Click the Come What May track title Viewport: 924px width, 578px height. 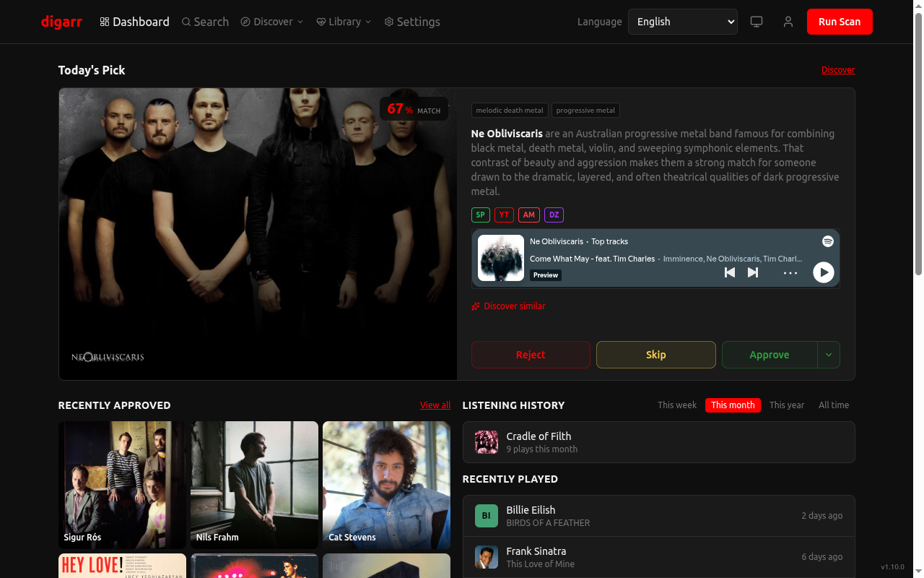point(592,259)
